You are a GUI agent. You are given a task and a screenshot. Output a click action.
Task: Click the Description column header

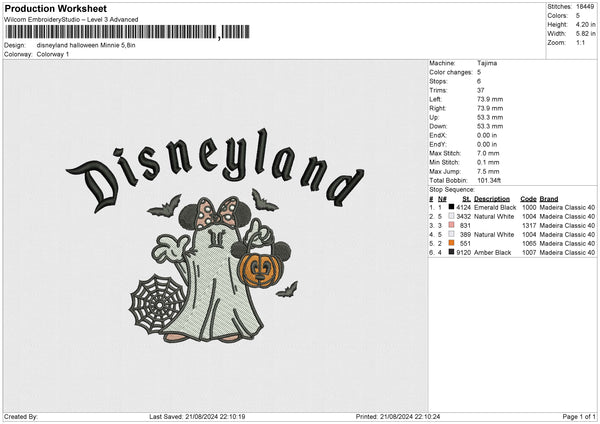[492, 198]
